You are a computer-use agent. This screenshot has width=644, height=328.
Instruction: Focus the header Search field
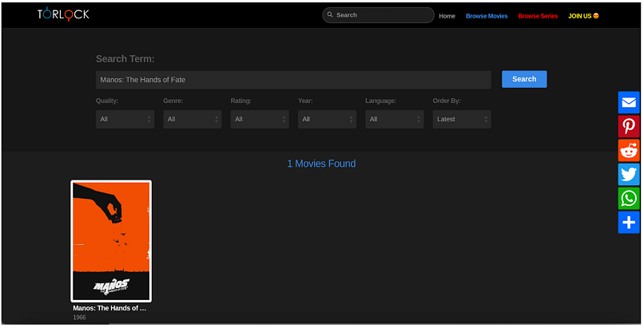(378, 14)
